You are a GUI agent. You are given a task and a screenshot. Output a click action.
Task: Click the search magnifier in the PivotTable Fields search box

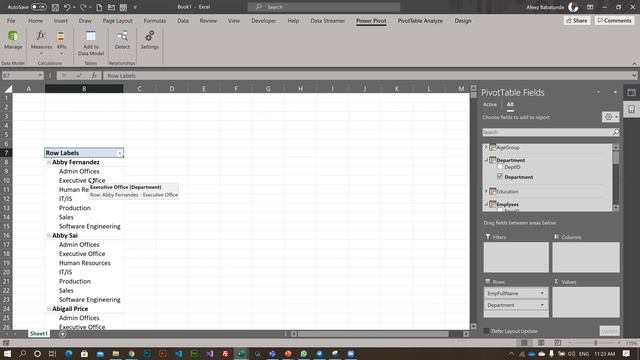616,132
